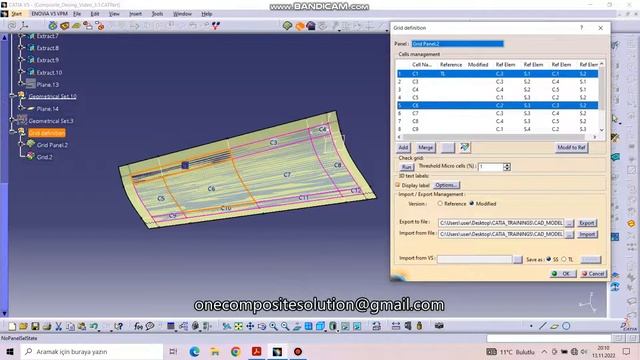Select the Grid.2 tree item
Image resolution: width=640 pixels, height=360 pixels.
(44, 157)
